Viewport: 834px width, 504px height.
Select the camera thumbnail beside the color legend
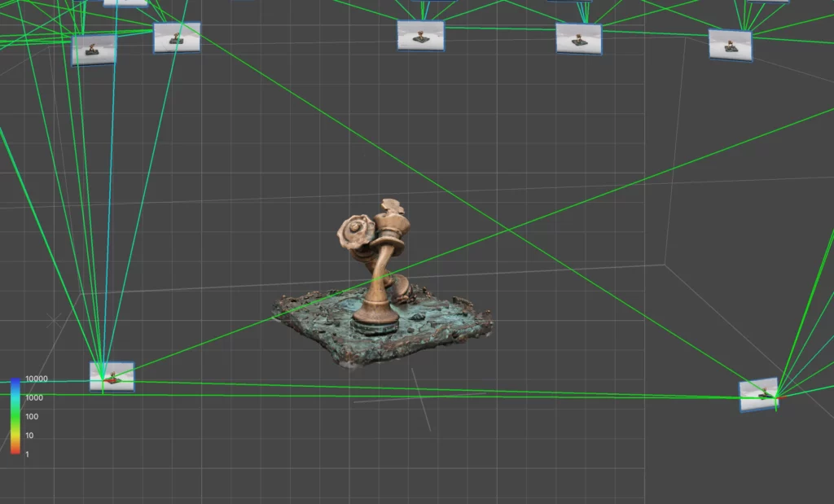pyautogui.click(x=112, y=377)
